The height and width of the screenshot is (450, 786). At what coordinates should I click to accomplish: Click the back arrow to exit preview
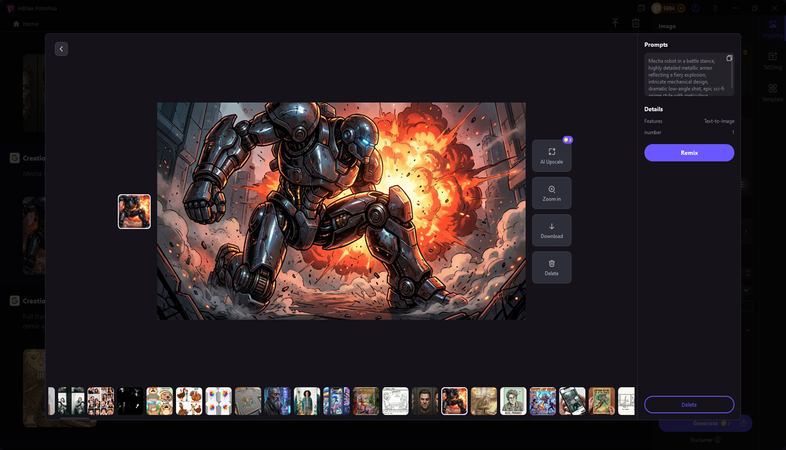[x=61, y=49]
